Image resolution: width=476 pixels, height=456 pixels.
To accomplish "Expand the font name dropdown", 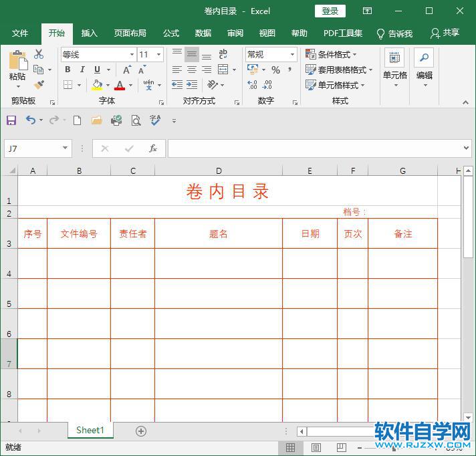I will (132, 55).
